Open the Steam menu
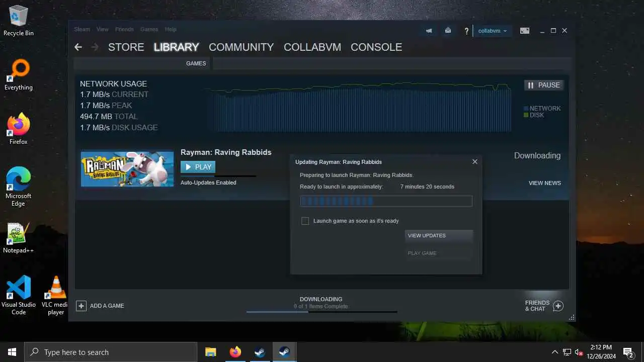The image size is (644, 362). pos(82,29)
